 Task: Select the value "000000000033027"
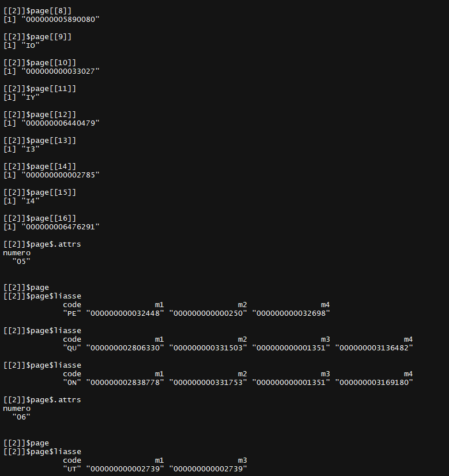(x=61, y=71)
